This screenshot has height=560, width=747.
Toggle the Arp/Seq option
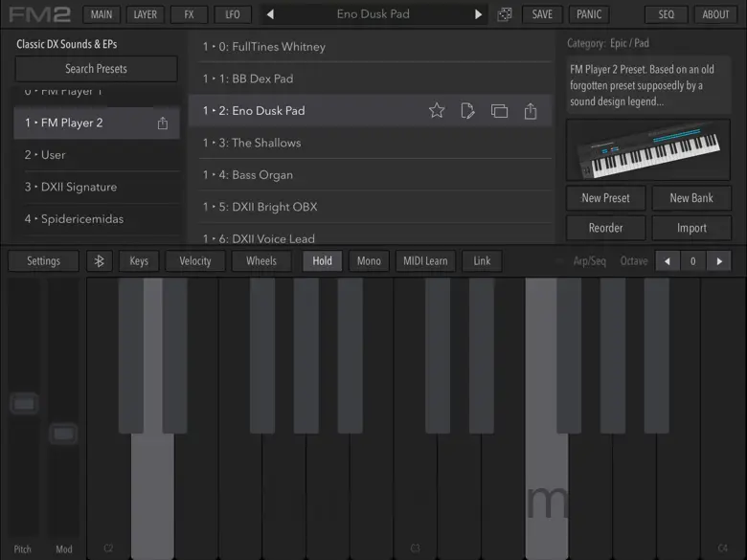589,261
